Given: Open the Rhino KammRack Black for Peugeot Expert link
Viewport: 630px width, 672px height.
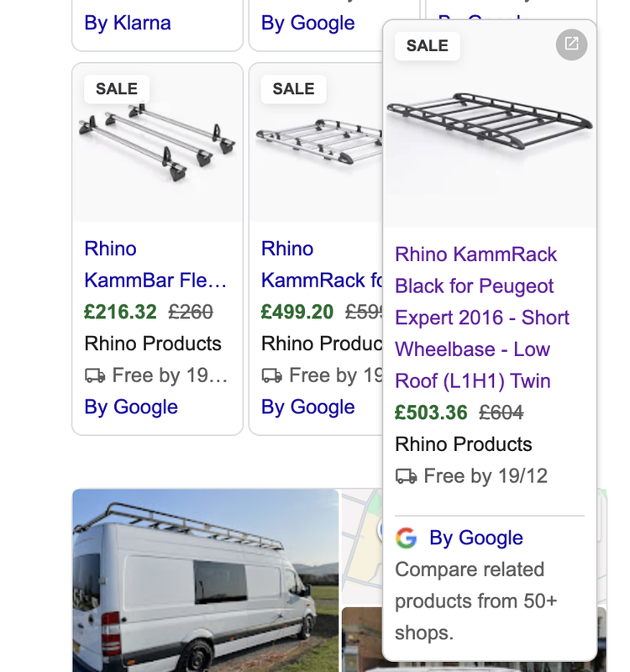Looking at the screenshot, I should 482,318.
